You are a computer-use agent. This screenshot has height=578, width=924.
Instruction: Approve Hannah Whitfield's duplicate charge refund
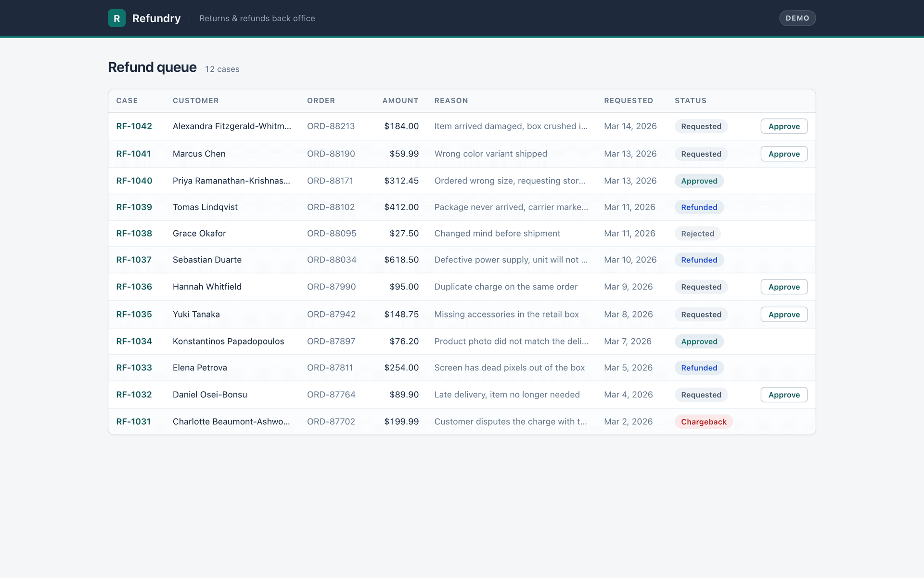point(784,287)
